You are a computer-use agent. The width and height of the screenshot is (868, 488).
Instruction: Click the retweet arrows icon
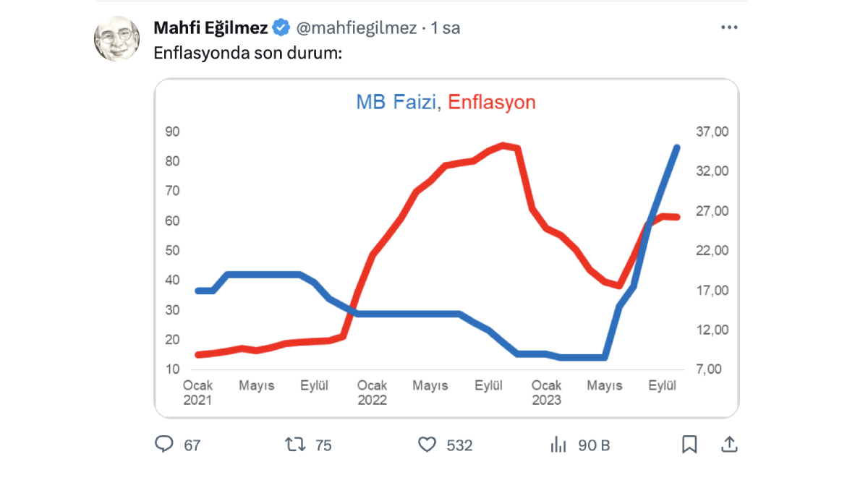pyautogui.click(x=295, y=444)
